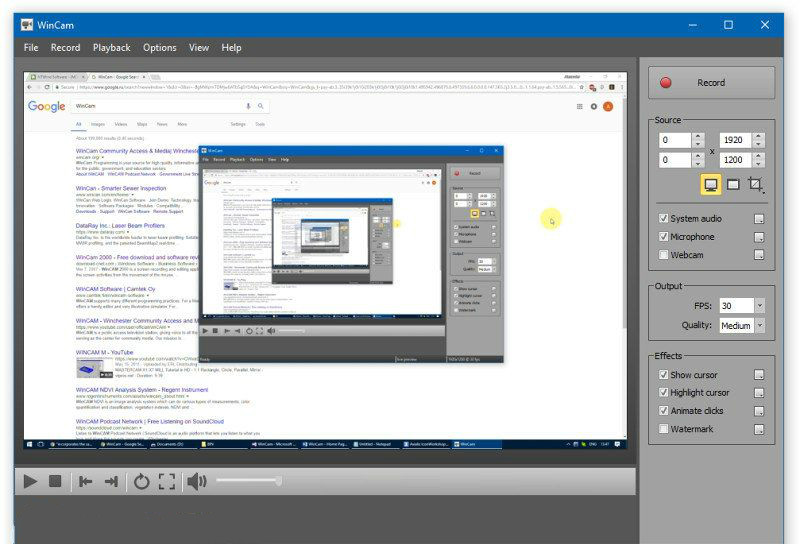Disable Animate clicks checkbox
This screenshot has height=544, width=800.
(x=663, y=410)
